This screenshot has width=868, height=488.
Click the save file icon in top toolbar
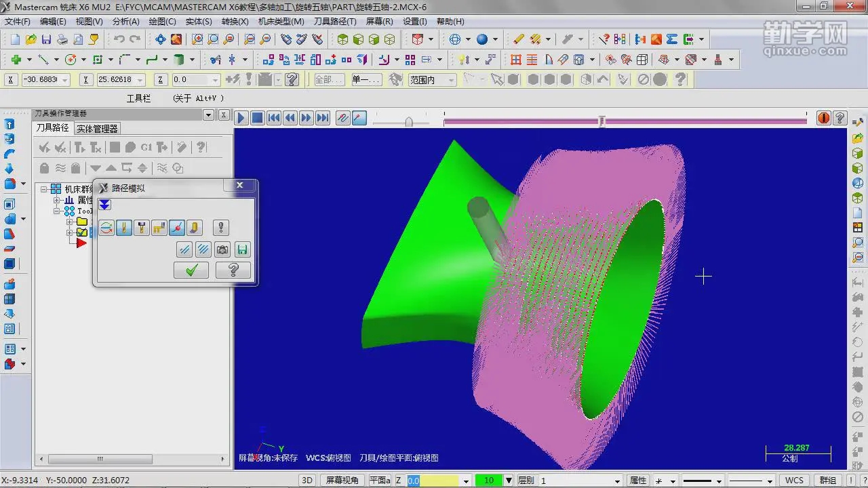pyautogui.click(x=46, y=39)
